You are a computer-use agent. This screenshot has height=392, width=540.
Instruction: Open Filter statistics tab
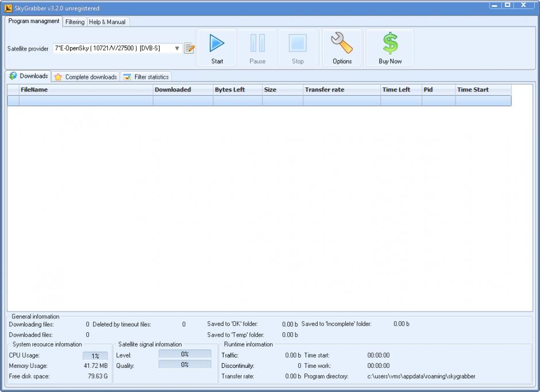tap(146, 77)
